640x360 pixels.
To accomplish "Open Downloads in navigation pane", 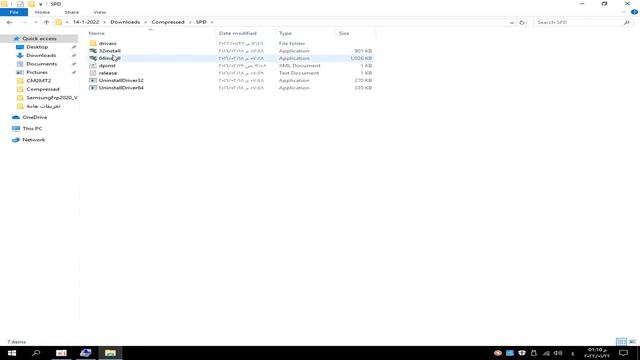I will 41,55.
